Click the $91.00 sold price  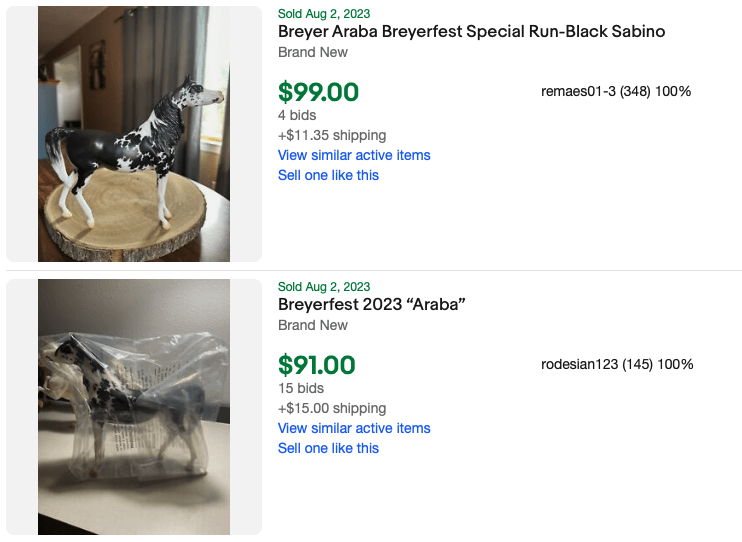click(317, 365)
